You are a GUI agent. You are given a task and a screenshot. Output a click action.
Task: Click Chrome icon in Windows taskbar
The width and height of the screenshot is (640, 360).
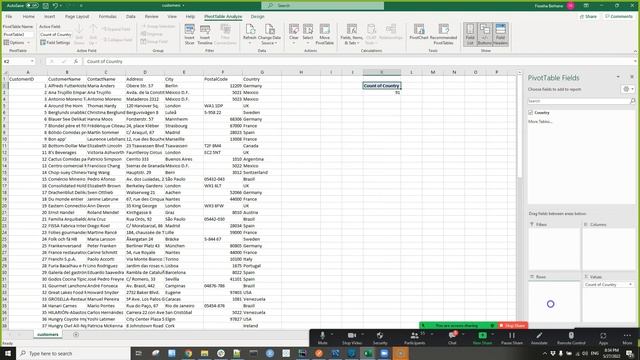point(188,353)
